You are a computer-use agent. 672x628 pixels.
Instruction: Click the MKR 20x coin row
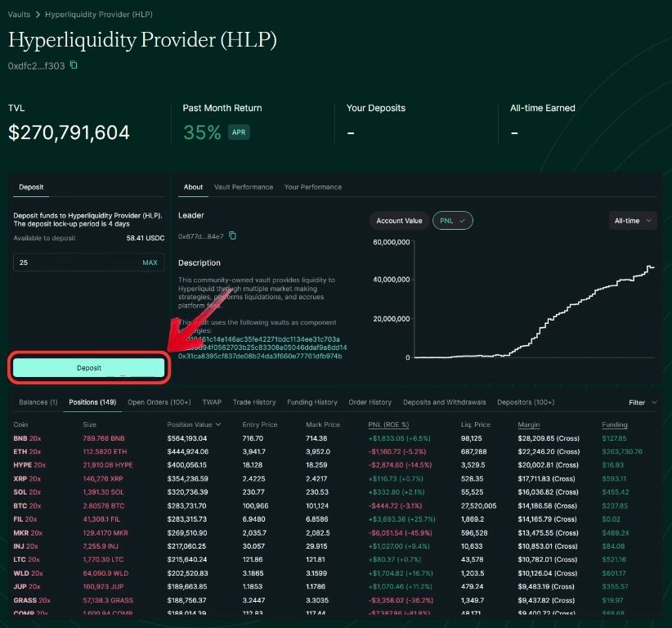pos(28,533)
